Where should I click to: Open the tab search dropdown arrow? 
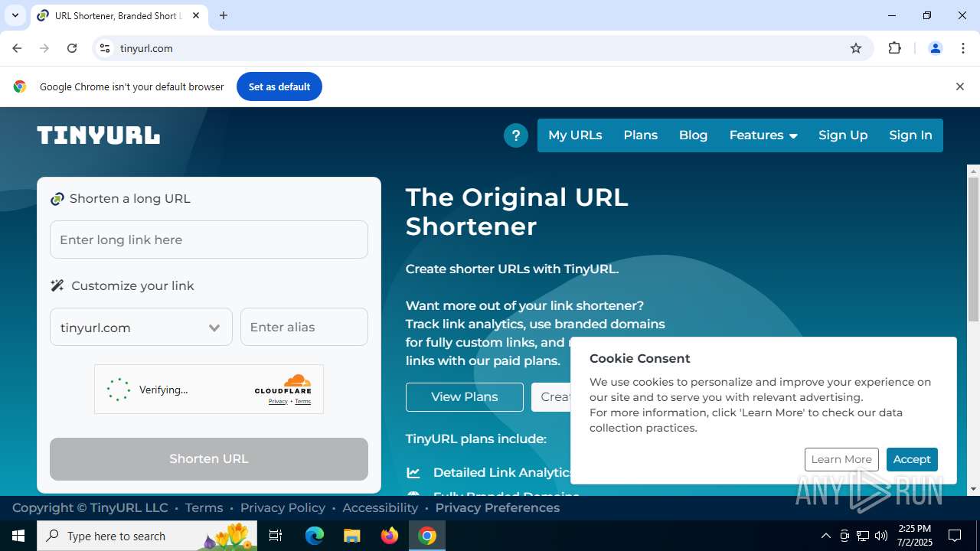tap(15, 15)
